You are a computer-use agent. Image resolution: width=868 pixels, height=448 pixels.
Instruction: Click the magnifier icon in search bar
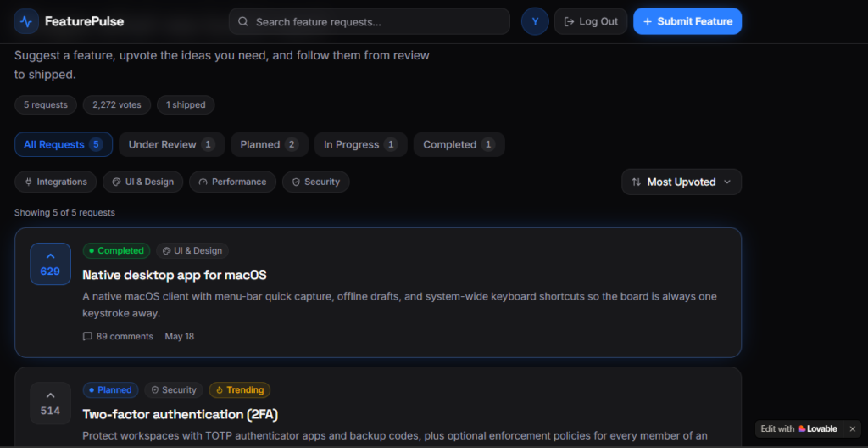(x=242, y=21)
